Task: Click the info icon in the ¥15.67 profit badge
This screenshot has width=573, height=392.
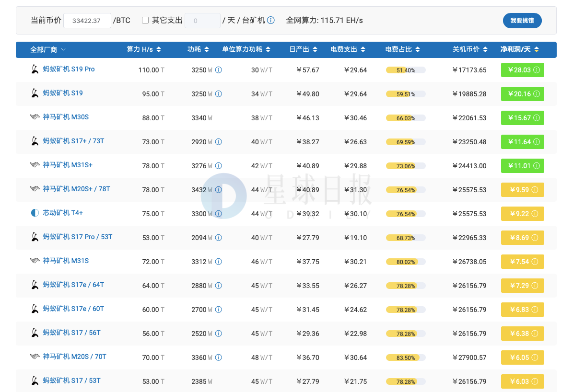Action: coord(537,117)
